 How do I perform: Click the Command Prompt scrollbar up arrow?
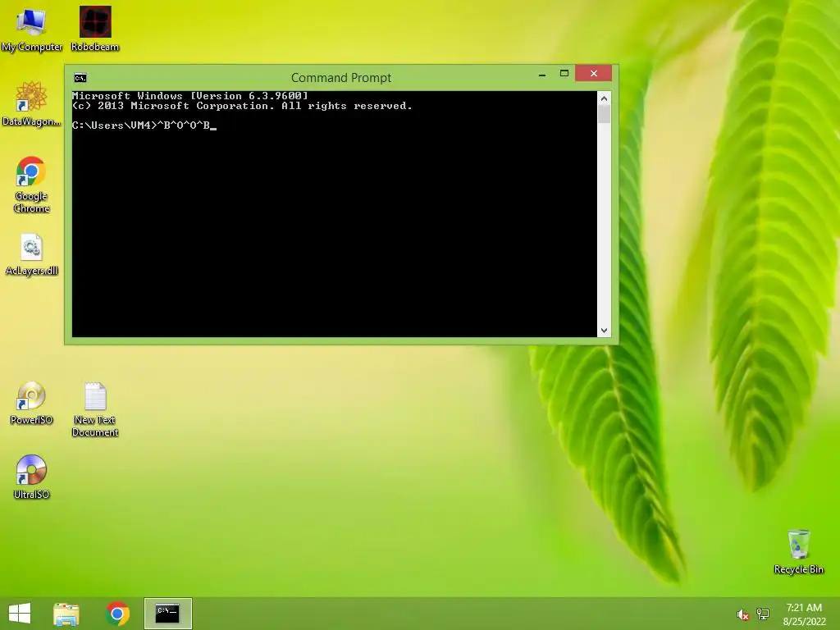pos(605,98)
